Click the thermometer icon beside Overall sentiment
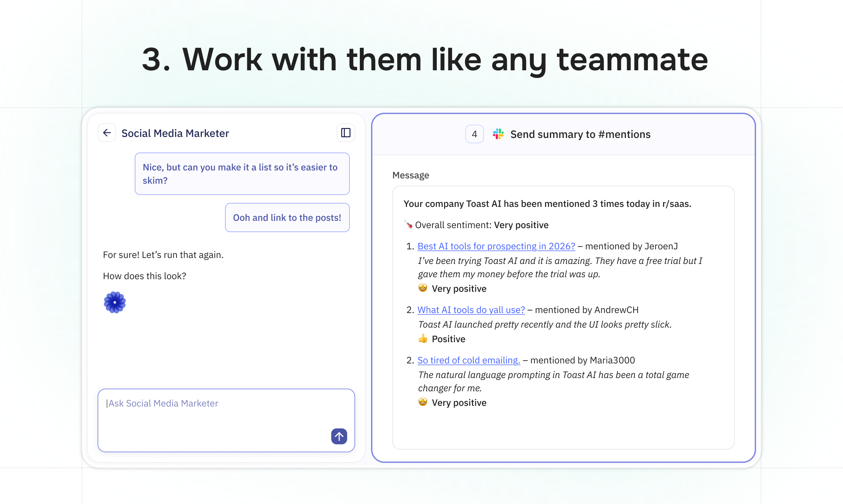This screenshot has height=504, width=843. tap(408, 224)
